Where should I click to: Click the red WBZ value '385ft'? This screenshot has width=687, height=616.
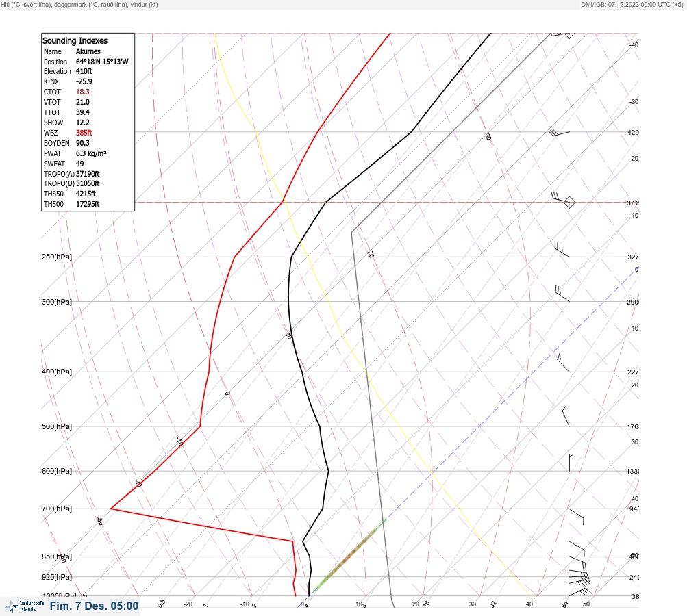84,133
